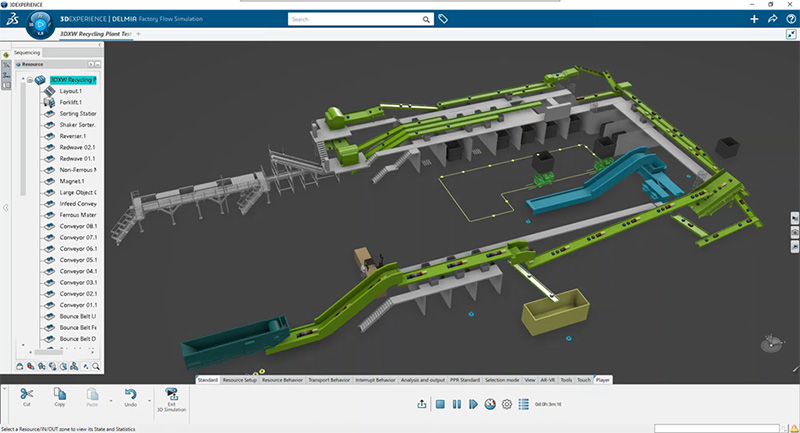Open simulation settings gear icon
This screenshot has height=433, width=800.
tap(506, 404)
